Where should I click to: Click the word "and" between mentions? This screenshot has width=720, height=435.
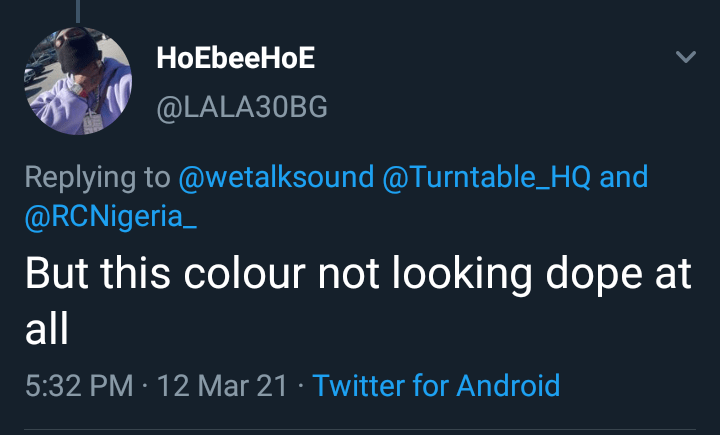(623, 178)
